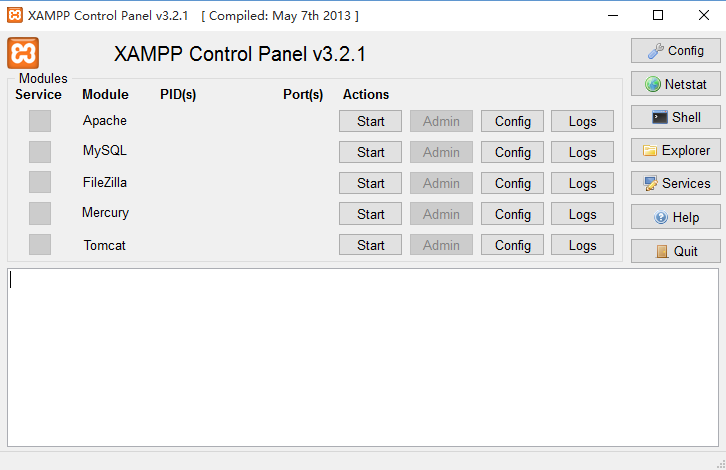This screenshot has height=470, width=726.
Task: Toggle the FileZilla service checkbox
Action: pos(40,183)
